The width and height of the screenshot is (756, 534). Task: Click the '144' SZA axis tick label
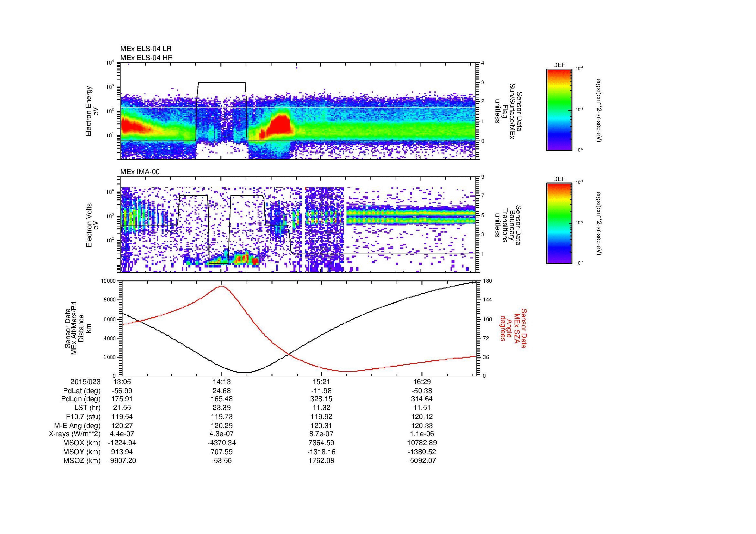tap(487, 300)
